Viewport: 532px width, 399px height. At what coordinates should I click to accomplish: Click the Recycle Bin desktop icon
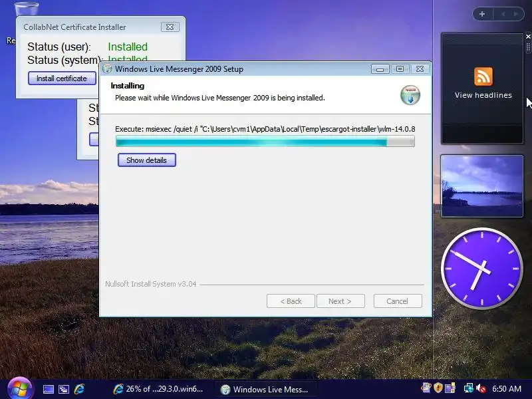pos(27,8)
